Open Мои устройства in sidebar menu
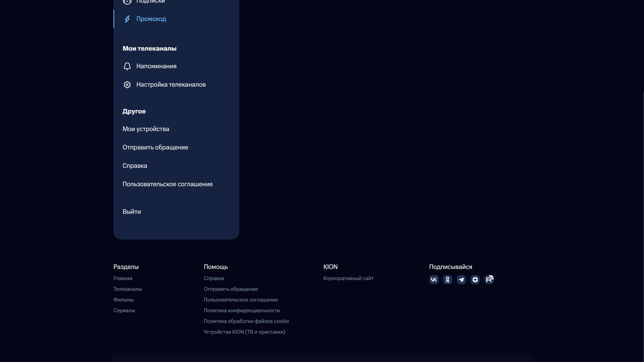644x362 pixels. [146, 129]
